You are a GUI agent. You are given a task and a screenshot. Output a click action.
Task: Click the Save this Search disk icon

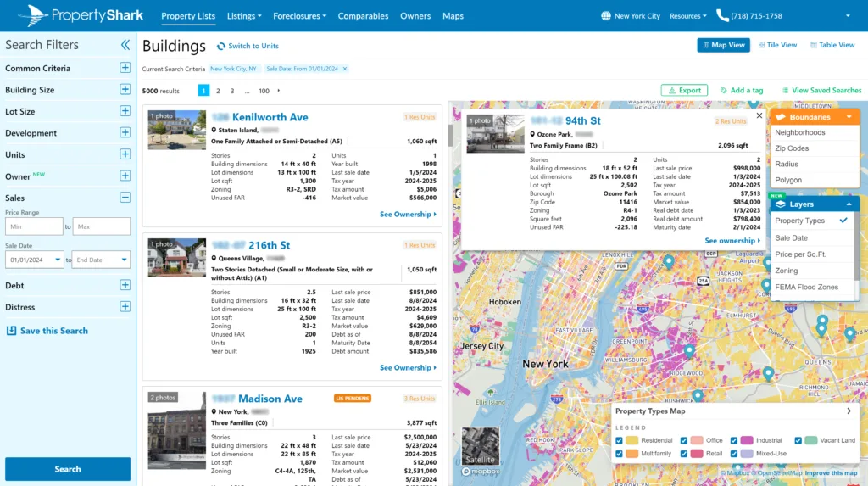coord(12,331)
